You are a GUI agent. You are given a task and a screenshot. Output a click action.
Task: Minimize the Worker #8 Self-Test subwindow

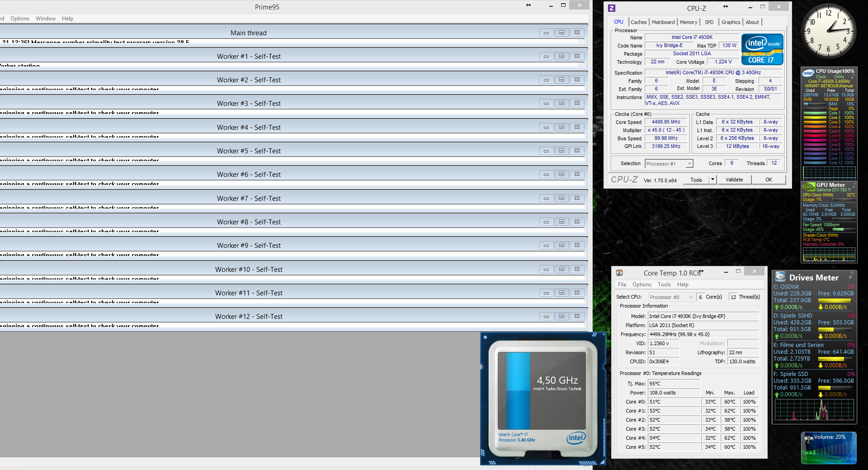tap(546, 222)
